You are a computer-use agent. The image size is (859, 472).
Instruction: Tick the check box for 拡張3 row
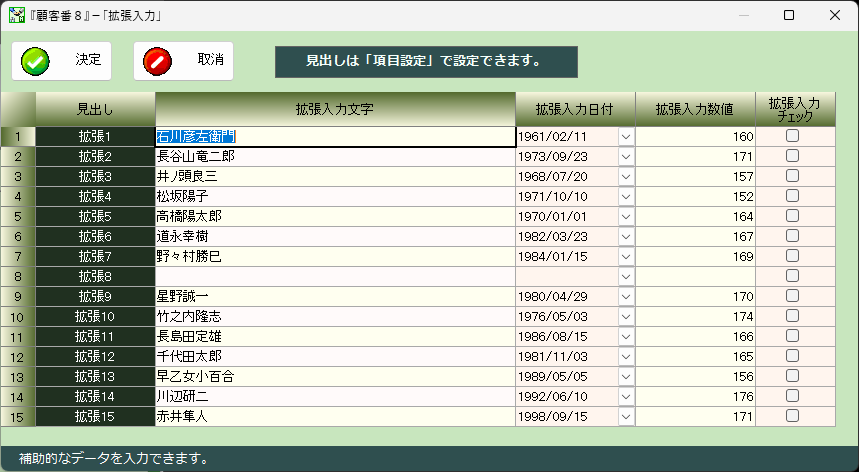792,176
